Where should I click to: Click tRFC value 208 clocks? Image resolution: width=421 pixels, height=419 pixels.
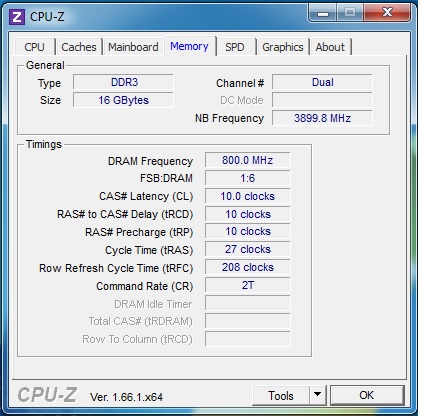pyautogui.click(x=248, y=267)
